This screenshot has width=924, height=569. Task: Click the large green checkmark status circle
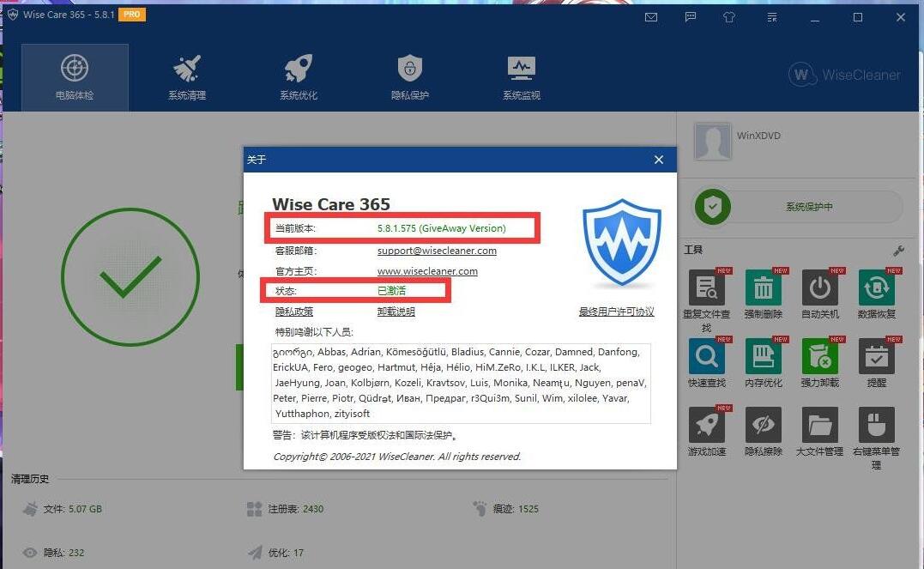click(130, 276)
